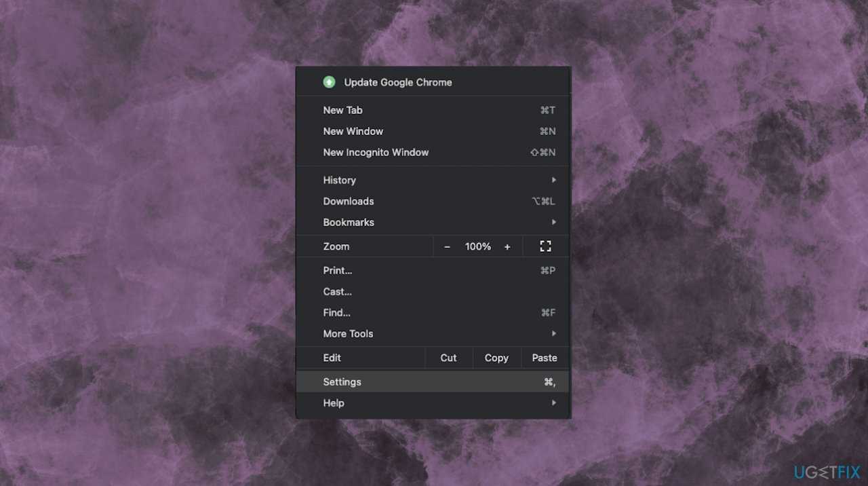868x486 pixels.
Task: Click the 100% zoom level value
Action: click(478, 246)
